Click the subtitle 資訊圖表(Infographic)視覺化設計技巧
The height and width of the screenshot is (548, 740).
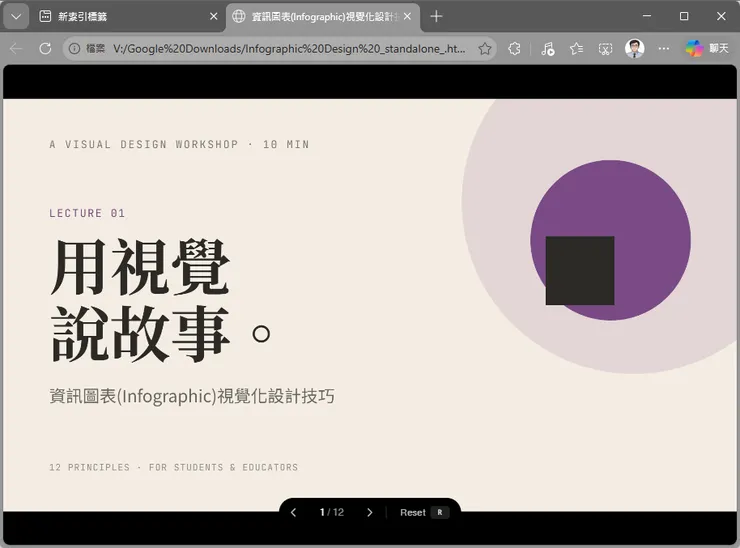click(x=192, y=396)
